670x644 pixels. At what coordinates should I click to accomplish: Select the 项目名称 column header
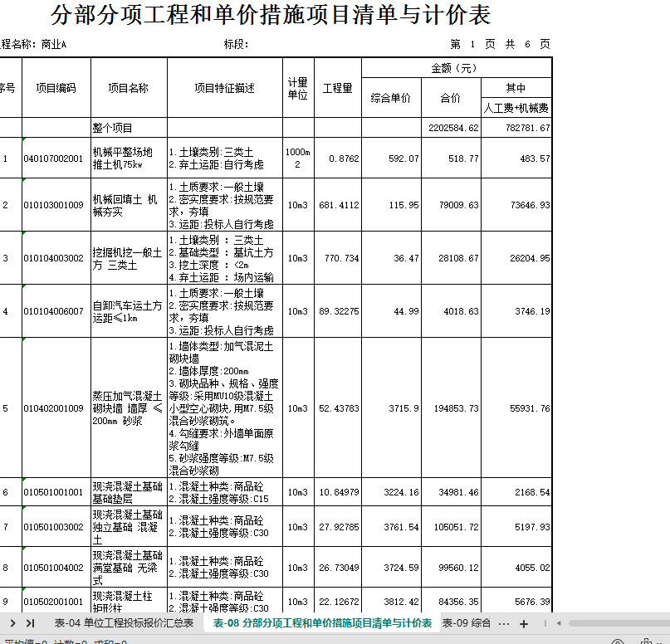point(129,87)
